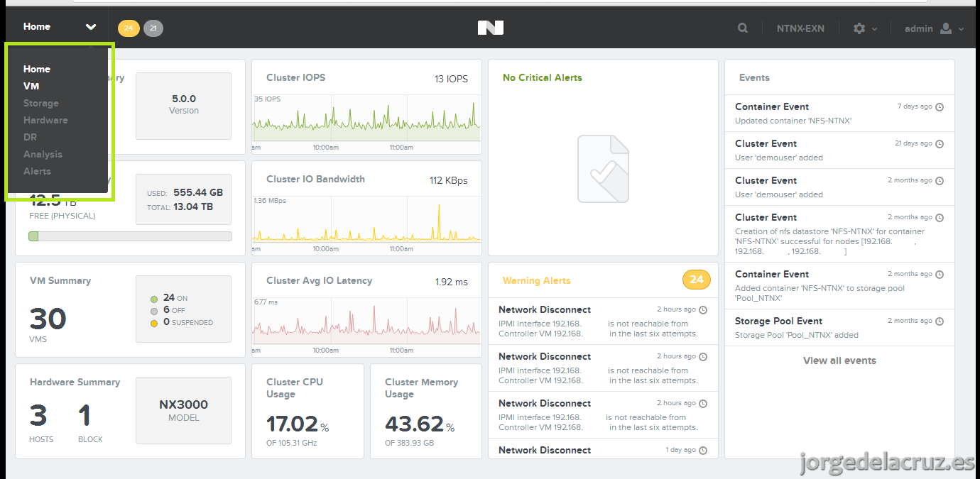Click the grey 21 events badge
The height and width of the screenshot is (479, 980).
[153, 28]
